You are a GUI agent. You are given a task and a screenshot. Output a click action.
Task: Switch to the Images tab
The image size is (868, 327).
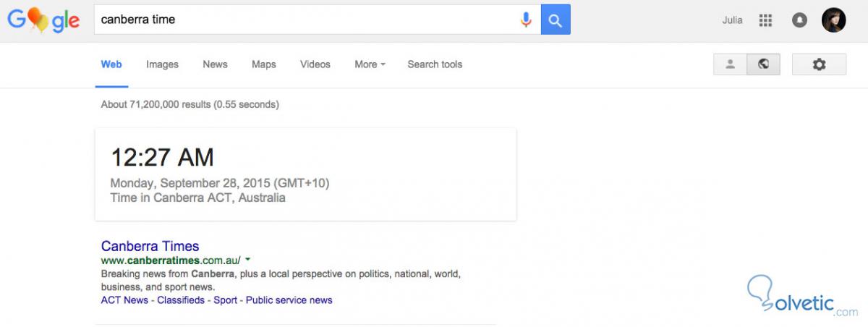[x=162, y=64]
